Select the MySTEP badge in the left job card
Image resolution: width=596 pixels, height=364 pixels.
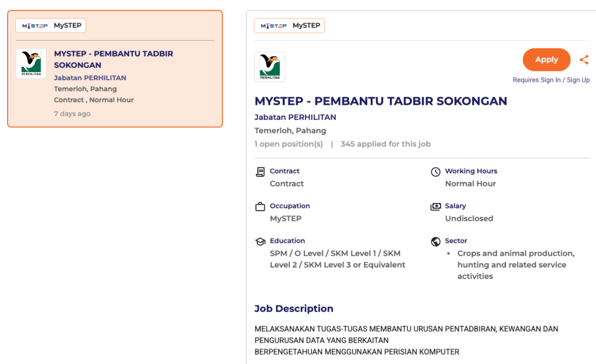click(x=51, y=26)
